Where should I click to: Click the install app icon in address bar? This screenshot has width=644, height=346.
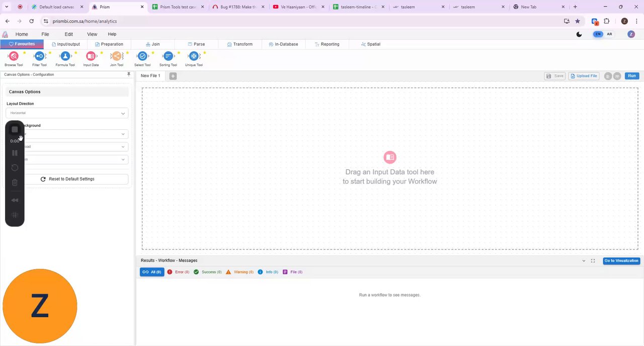[x=567, y=21]
